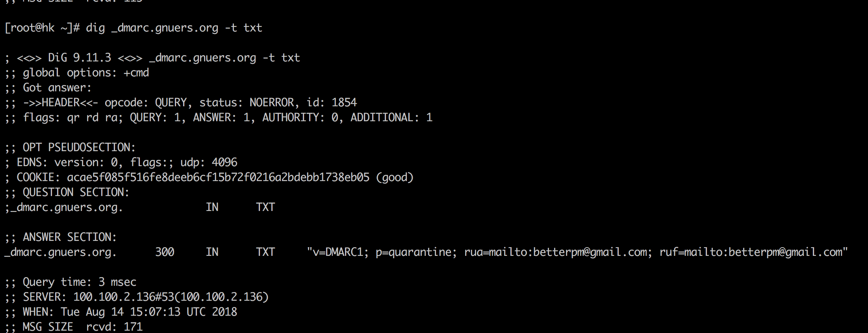This screenshot has width=868, height=333.
Task: Click the 'OPT PSEUDOSECTION:' heading
Action: [79, 148]
